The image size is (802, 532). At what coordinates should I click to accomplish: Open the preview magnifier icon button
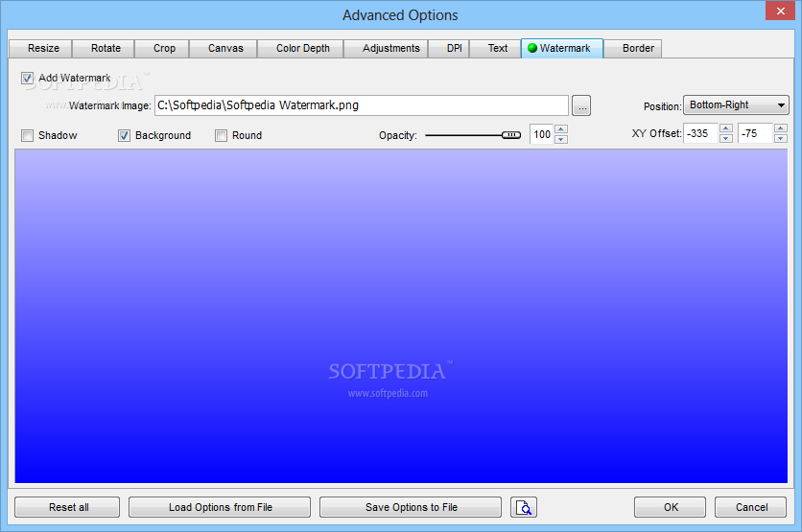point(523,507)
